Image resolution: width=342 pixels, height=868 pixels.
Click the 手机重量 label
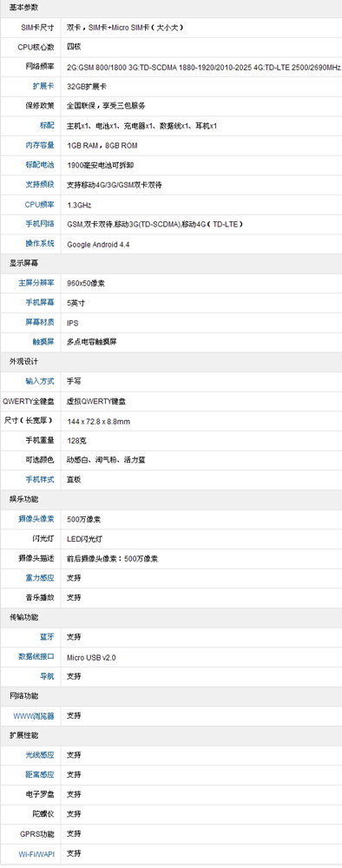(40, 441)
